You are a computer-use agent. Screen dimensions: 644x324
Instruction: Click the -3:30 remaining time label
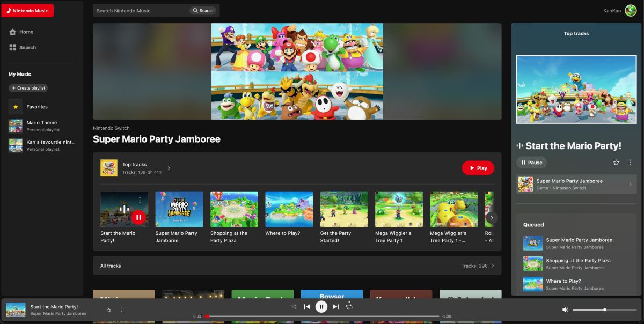point(447,316)
